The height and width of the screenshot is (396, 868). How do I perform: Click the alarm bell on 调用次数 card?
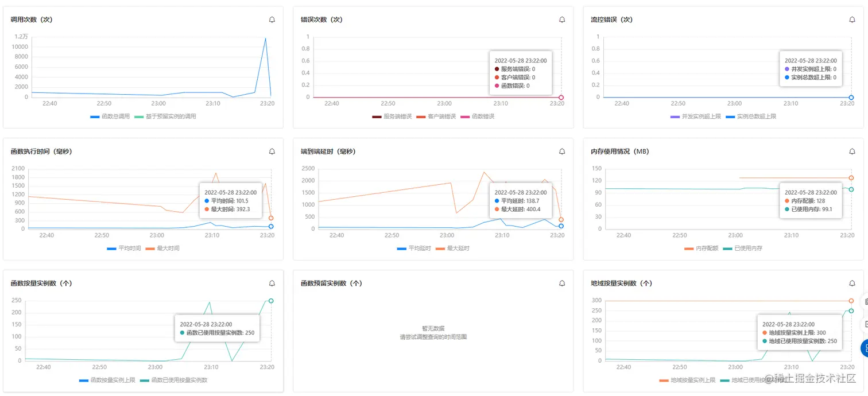tap(272, 20)
